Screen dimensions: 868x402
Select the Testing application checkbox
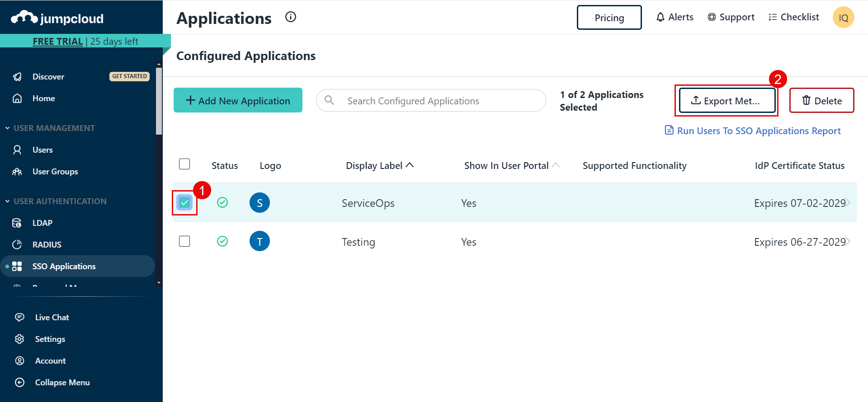pos(184,241)
